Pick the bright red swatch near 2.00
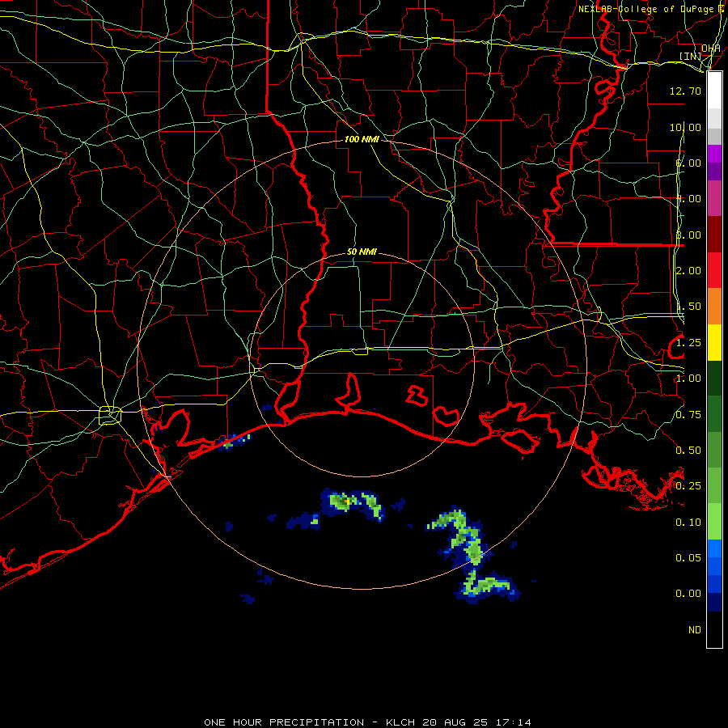The height and width of the screenshot is (728, 728). [714, 270]
